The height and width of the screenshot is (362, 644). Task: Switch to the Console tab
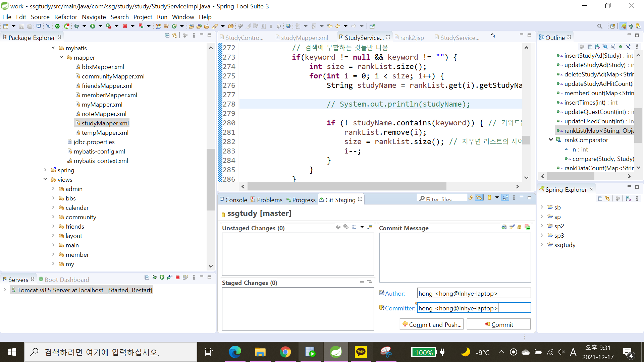[x=233, y=200]
